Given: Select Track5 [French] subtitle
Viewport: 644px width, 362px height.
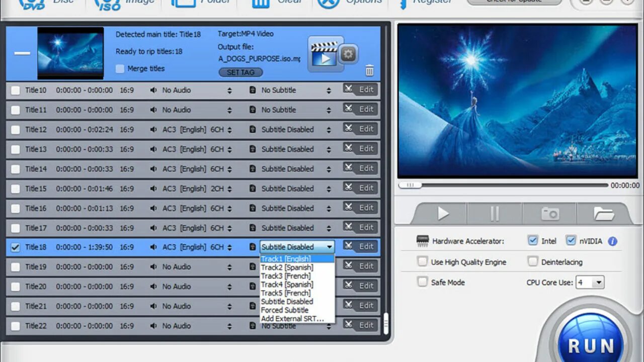Looking at the screenshot, I should 297,293.
